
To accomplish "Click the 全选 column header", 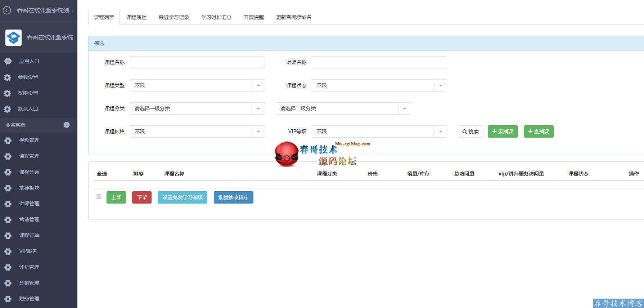I will pyautogui.click(x=102, y=174).
